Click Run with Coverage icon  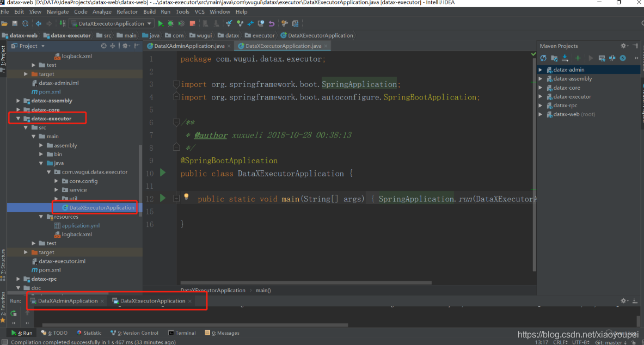tap(181, 24)
